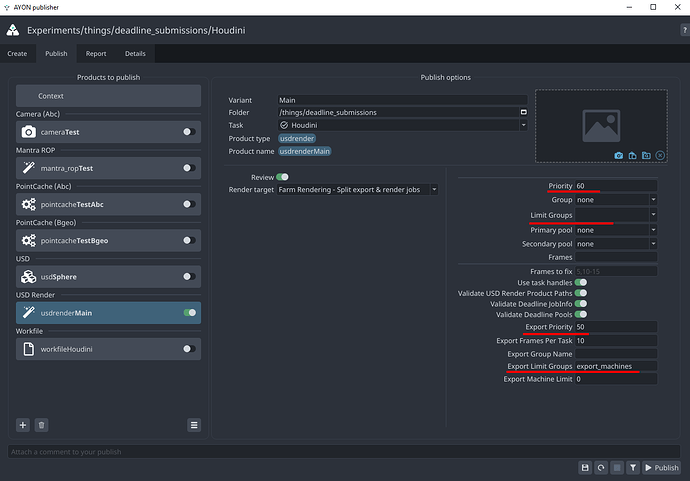Toggle Validate Deadline Pools switch
The width and height of the screenshot is (690, 481).
tap(581, 314)
